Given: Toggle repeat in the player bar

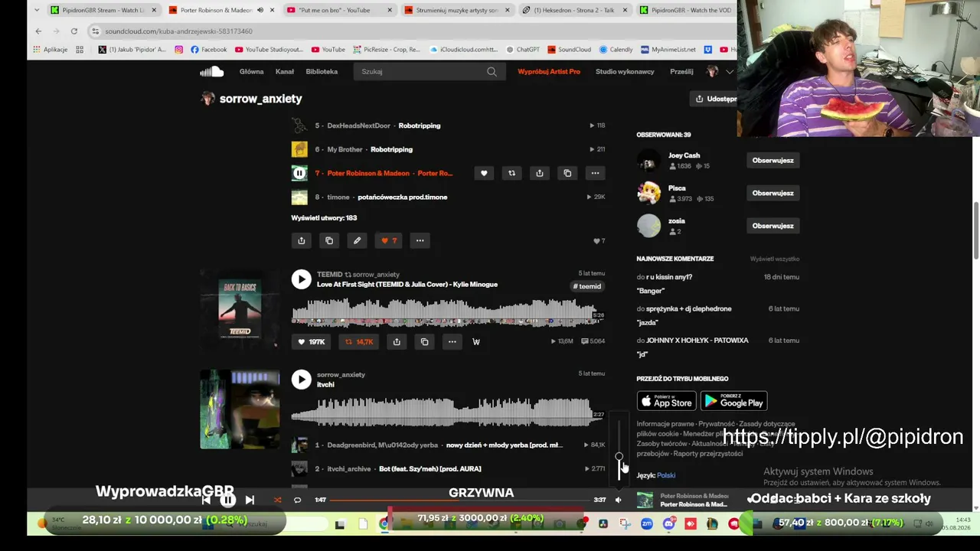Looking at the screenshot, I should click(x=297, y=500).
